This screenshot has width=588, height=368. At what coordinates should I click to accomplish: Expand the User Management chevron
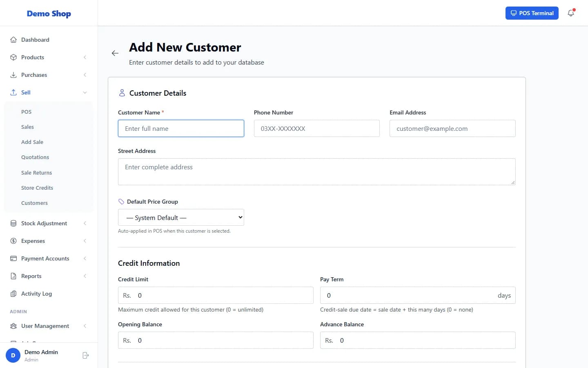(85, 326)
